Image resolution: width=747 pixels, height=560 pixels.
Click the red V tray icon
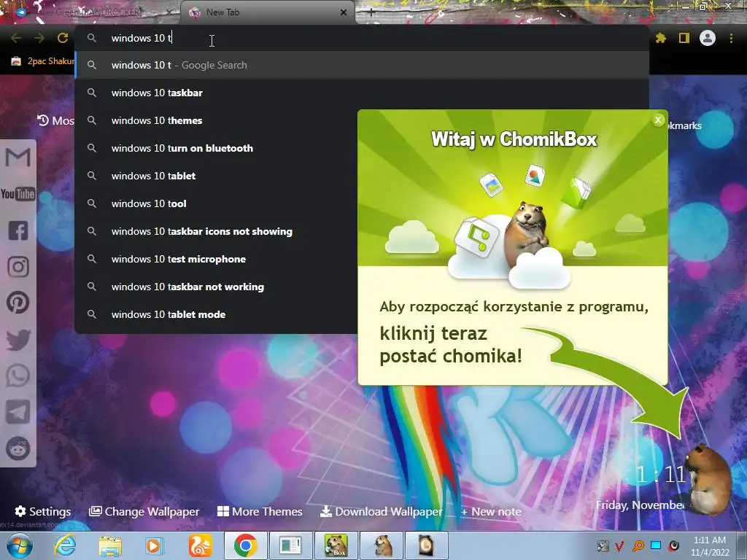pyautogui.click(x=620, y=545)
